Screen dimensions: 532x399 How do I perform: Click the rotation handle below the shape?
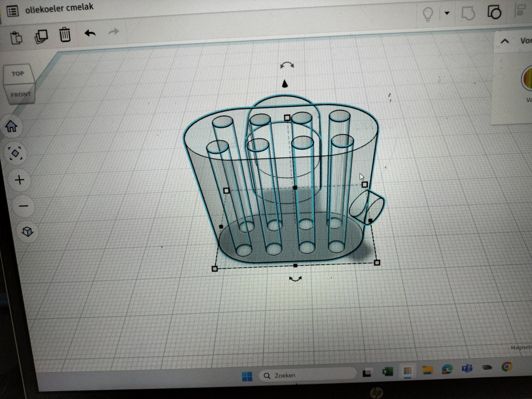click(x=295, y=279)
